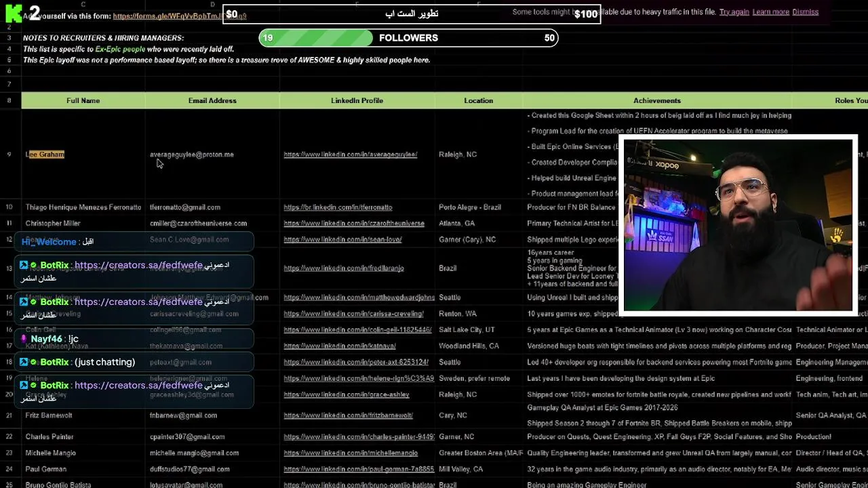Open the linkedin.com/in/matthewedwardjohns link
Image resolution: width=868 pixels, height=488 pixels.
(x=359, y=298)
